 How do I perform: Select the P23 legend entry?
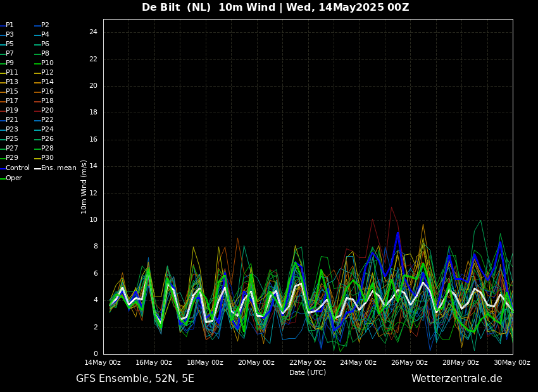(11, 130)
